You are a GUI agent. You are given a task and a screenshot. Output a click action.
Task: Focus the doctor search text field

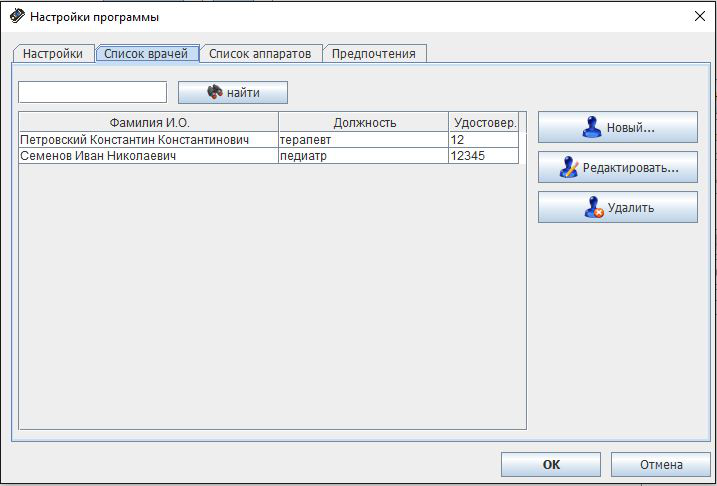(x=93, y=92)
